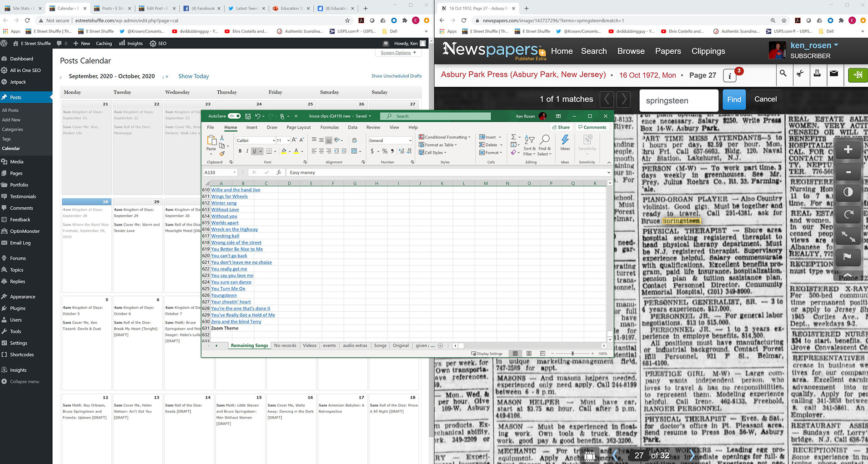
Task: Click the zoom in plus button on viewer
Action: (x=848, y=150)
